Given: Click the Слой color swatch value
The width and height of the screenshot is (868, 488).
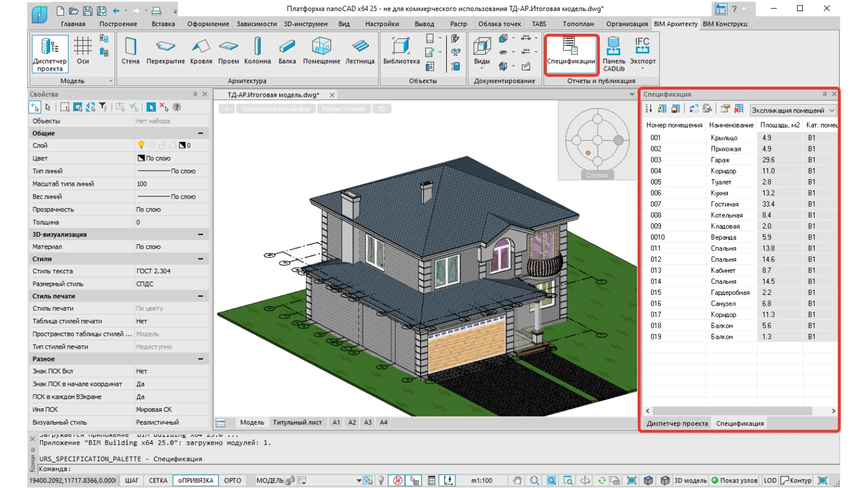Looking at the screenshot, I should coord(183,145).
